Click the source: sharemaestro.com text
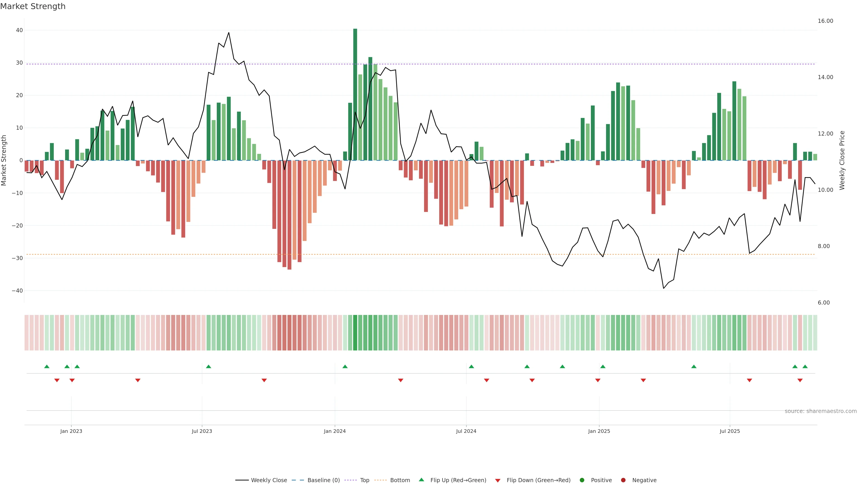 point(821,411)
